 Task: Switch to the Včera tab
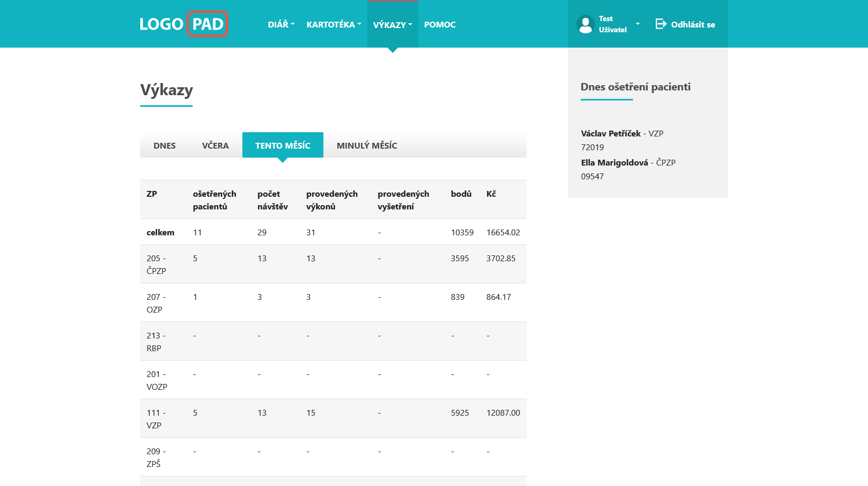[x=215, y=145]
